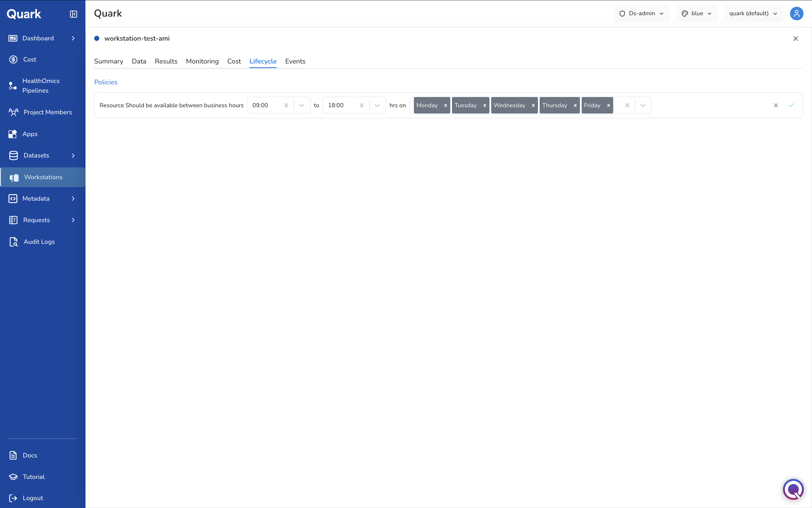
Task: Click the Audit Logs label
Action: (39, 242)
